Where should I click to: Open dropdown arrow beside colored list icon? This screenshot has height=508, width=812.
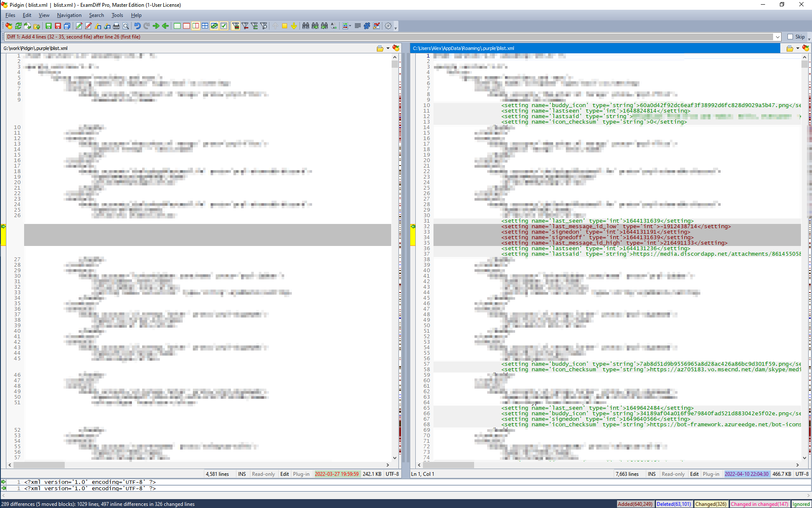[350, 26]
